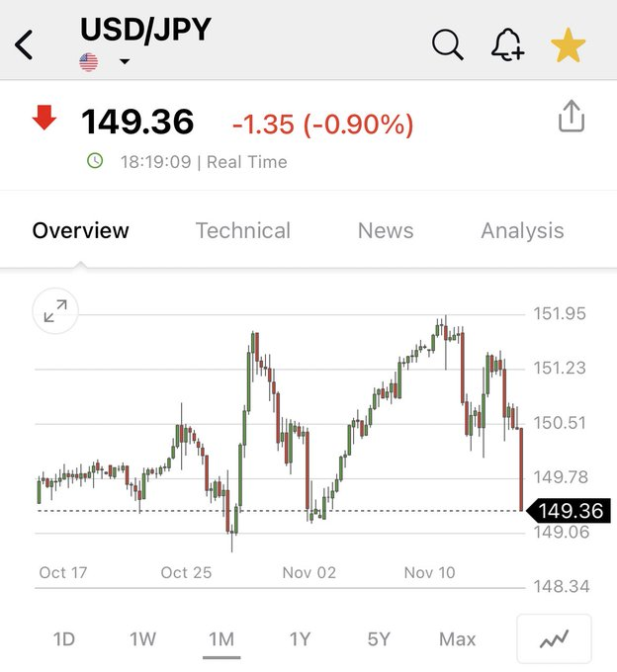617x672 pixels.
Task: Open the currency dropdown arrow under USD/JPY
Action: pyautogui.click(x=125, y=62)
